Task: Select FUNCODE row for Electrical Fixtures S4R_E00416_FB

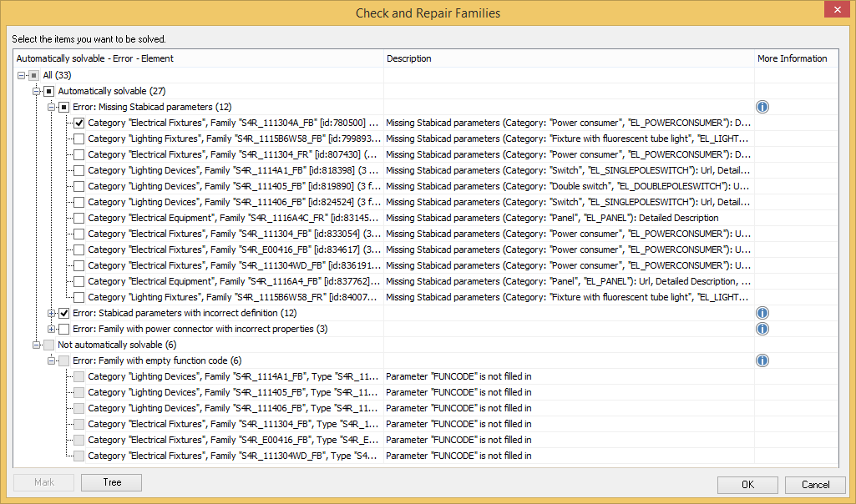Action: pos(425,440)
